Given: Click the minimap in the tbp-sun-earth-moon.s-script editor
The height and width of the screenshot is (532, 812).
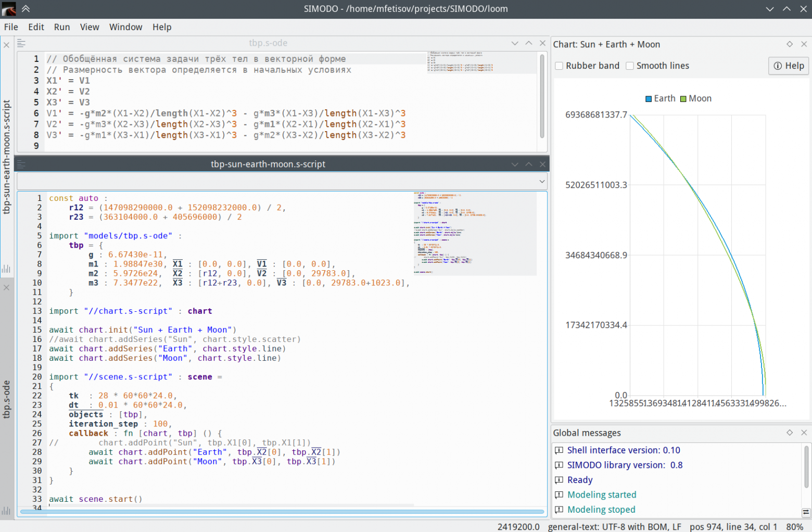Looking at the screenshot, I should coord(475,233).
